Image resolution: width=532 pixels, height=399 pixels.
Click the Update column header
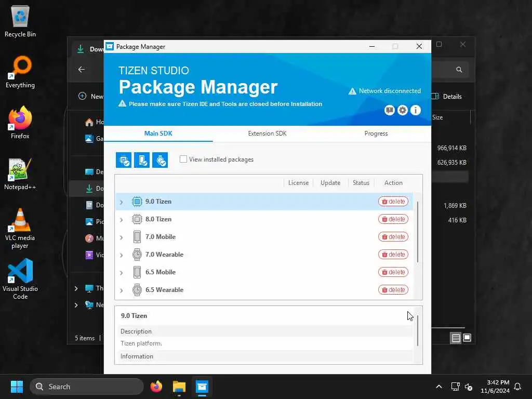pyautogui.click(x=330, y=183)
